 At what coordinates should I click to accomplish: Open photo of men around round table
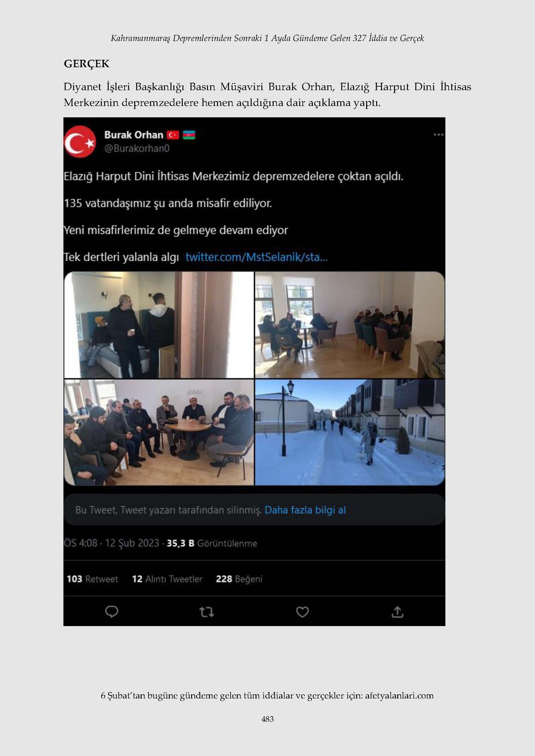coord(159,432)
